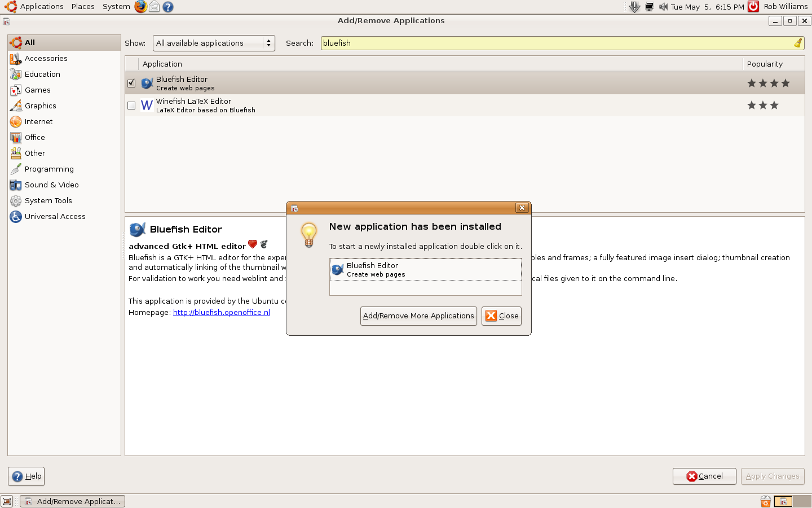Click the lightbulb icon in dialog
This screenshot has height=508, width=812.
coord(309,235)
